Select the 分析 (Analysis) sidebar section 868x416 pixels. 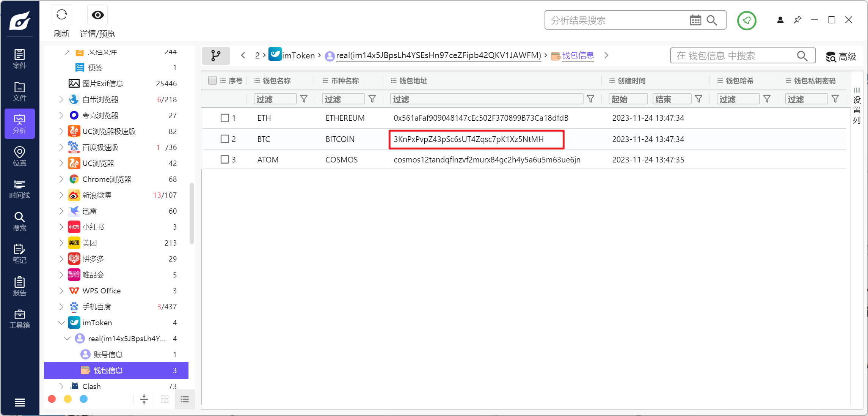(x=20, y=124)
